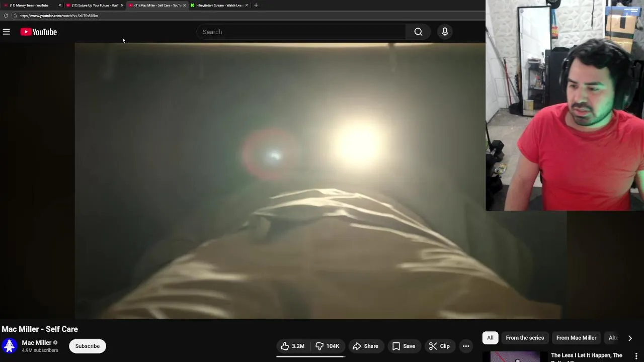The height and width of the screenshot is (362, 644).
Task: Click the lock icon beside the URL
Action: 15,16
